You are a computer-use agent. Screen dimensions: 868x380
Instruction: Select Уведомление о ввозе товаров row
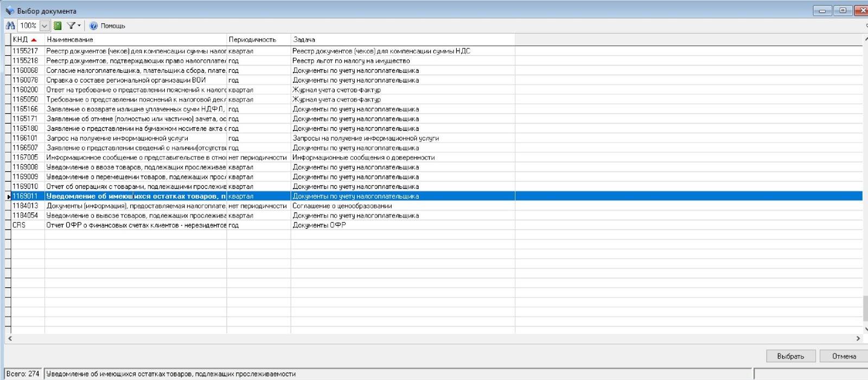point(437,168)
